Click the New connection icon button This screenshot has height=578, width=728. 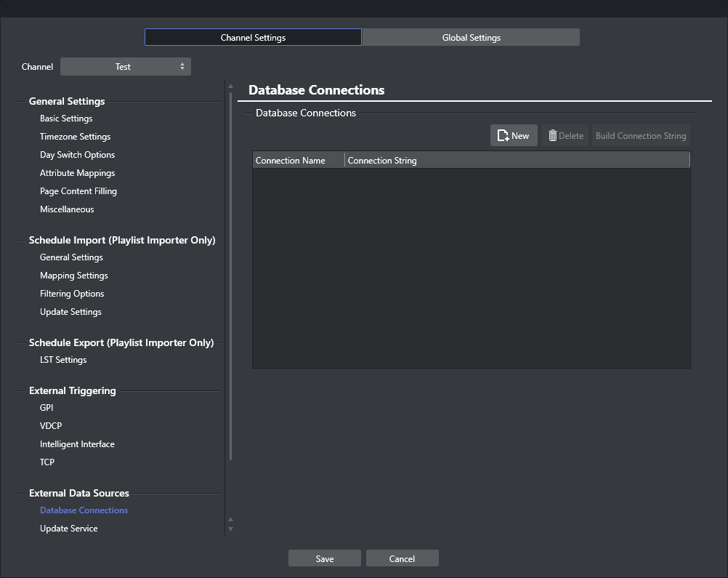(514, 136)
